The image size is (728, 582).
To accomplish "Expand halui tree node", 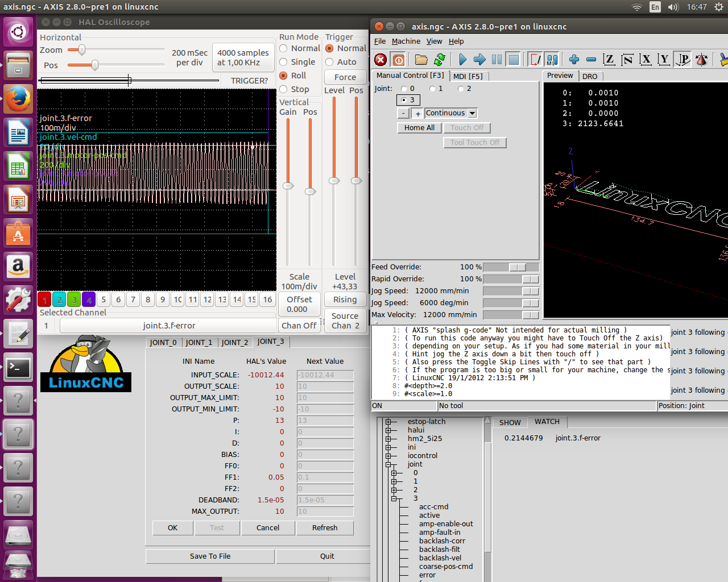I will 388,430.
